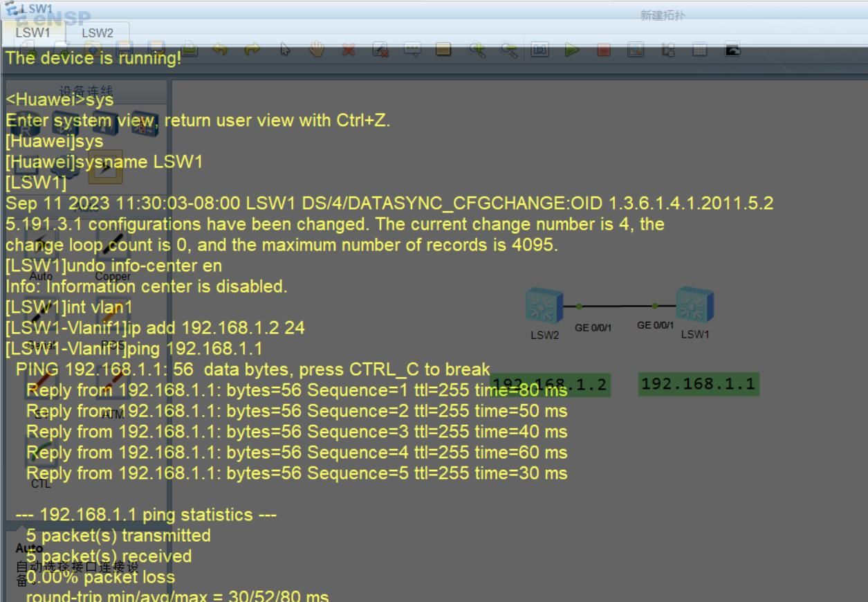Click the highlighted connection category icon
This screenshot has height=602, width=868.
point(105,167)
